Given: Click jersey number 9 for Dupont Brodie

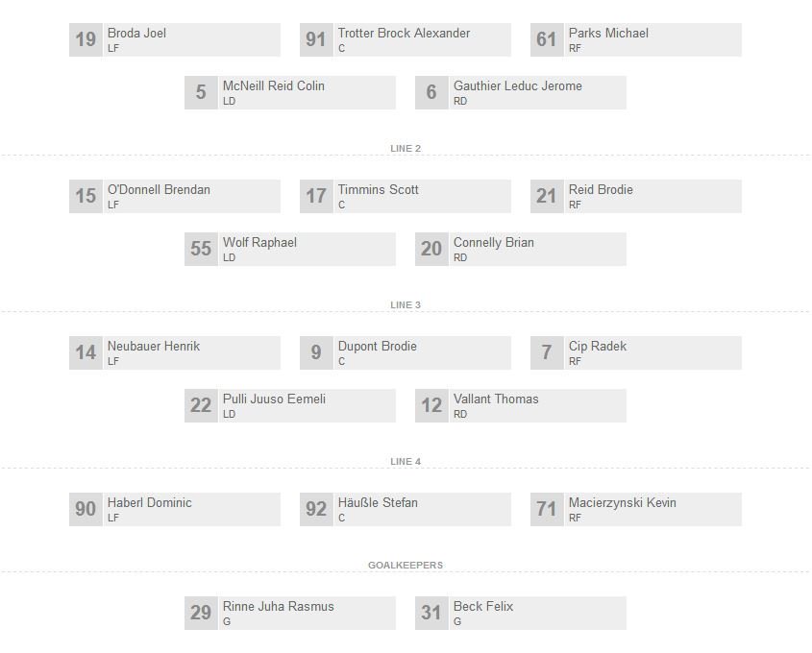Looking at the screenshot, I should pos(316,353).
